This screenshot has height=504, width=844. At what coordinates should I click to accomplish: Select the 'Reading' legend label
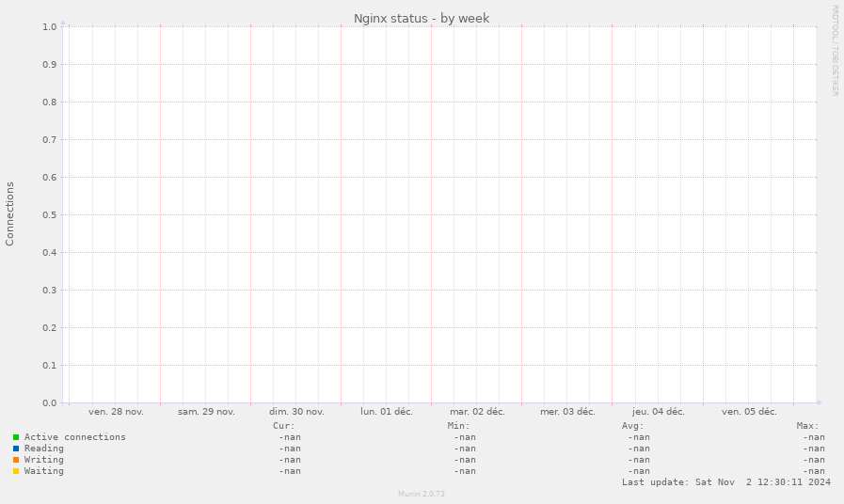[43, 449]
